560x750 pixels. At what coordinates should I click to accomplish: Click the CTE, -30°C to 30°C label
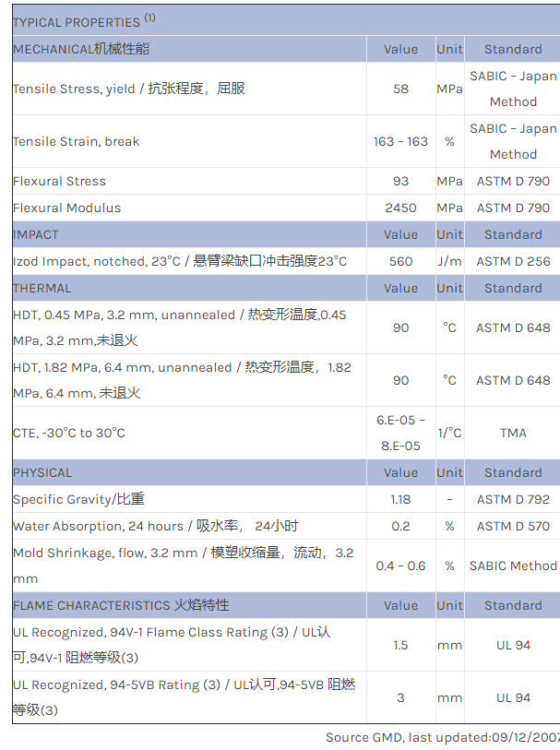pyautogui.click(x=69, y=433)
